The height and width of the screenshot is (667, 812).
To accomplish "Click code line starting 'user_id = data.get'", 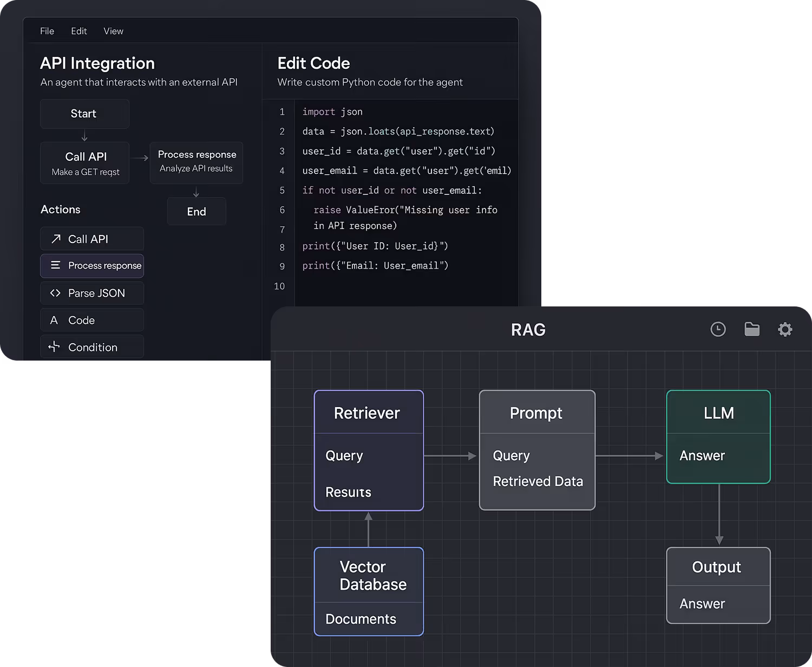I will tap(399, 151).
